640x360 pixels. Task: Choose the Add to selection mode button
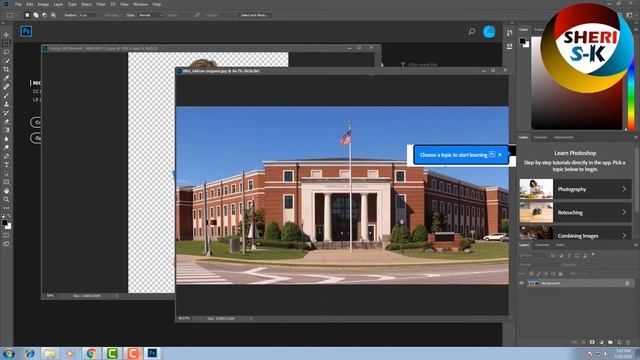pyautogui.click(x=36, y=15)
